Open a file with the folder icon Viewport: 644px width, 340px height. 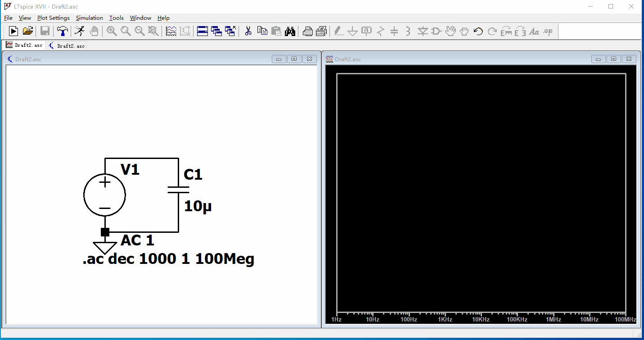pyautogui.click(x=28, y=31)
